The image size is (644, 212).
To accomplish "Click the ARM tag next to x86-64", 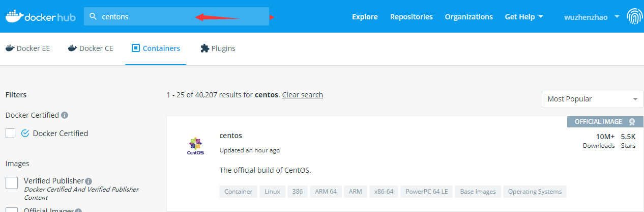I will click(356, 192).
